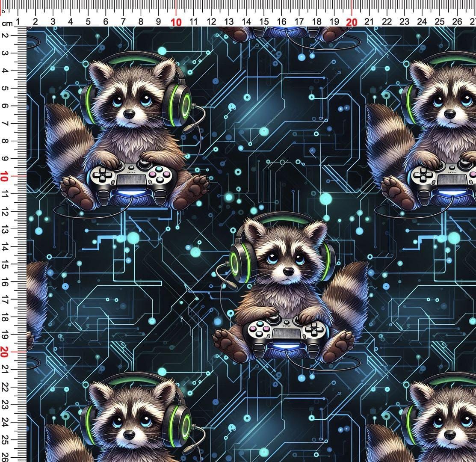Click the center raccoon's nose
Viewport: 476px width, 462px height.
pos(289,272)
